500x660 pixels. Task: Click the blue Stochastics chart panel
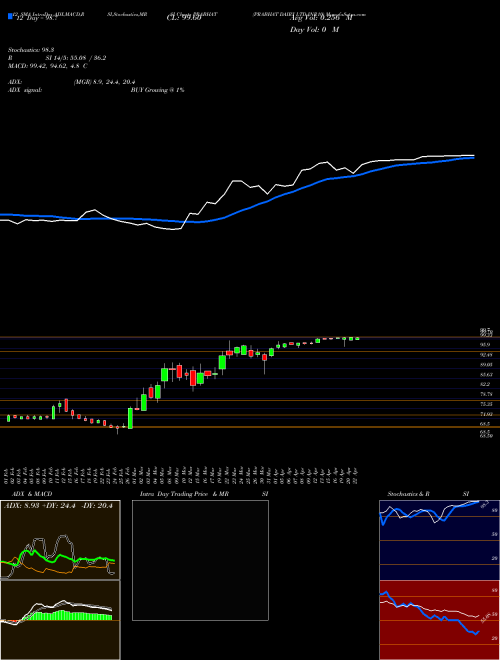pyautogui.click(x=439, y=540)
